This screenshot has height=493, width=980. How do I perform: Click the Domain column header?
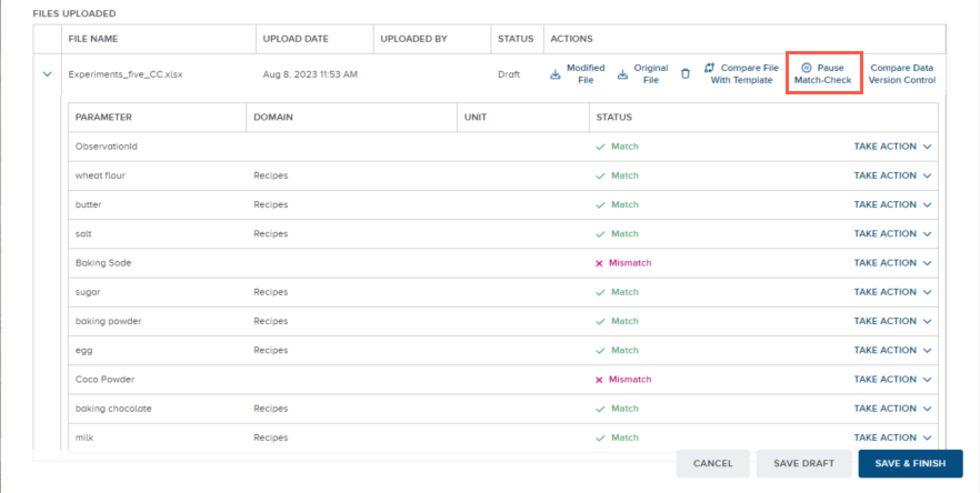tap(273, 117)
